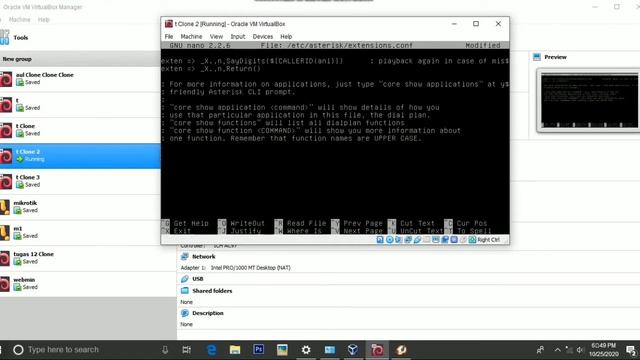
Task: Select the m1 VM entry
Action: 80,233
